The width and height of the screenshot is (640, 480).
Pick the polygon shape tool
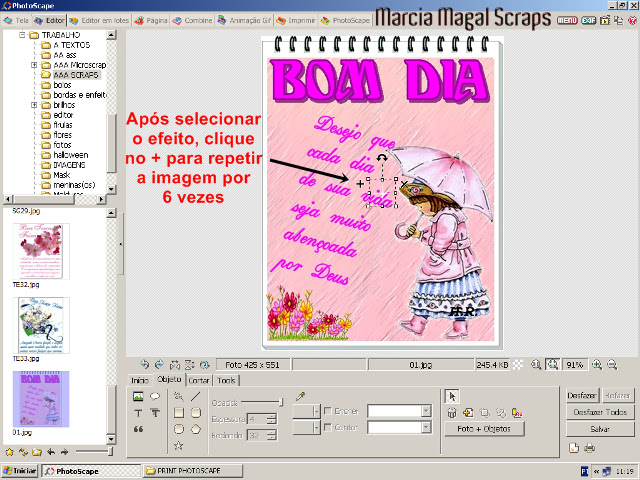point(196,429)
